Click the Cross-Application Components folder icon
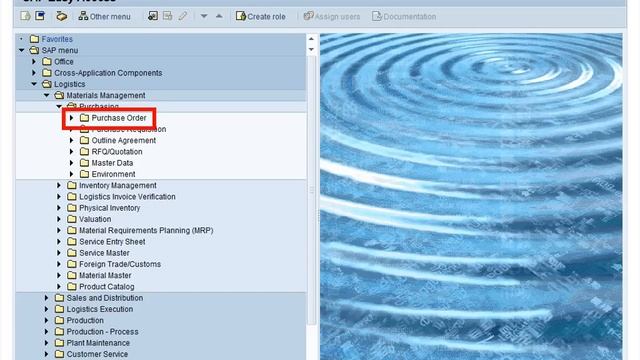This screenshot has width=640, height=360. pos(47,73)
